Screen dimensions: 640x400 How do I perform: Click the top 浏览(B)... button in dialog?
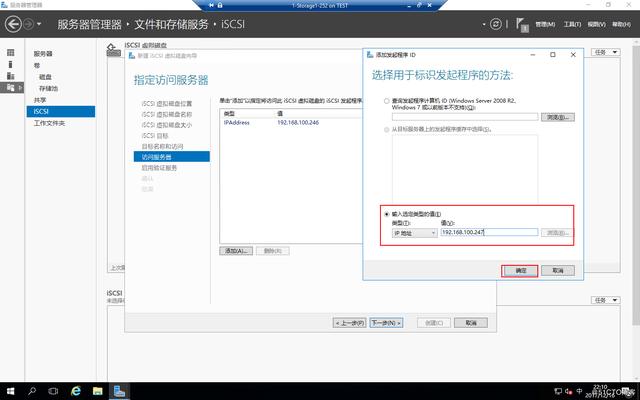click(x=558, y=117)
